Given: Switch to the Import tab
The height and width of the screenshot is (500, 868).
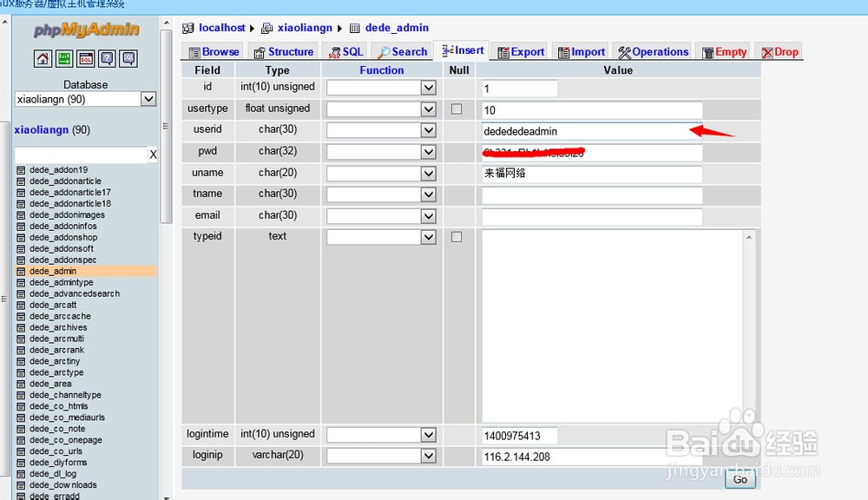Looking at the screenshot, I should 581,52.
